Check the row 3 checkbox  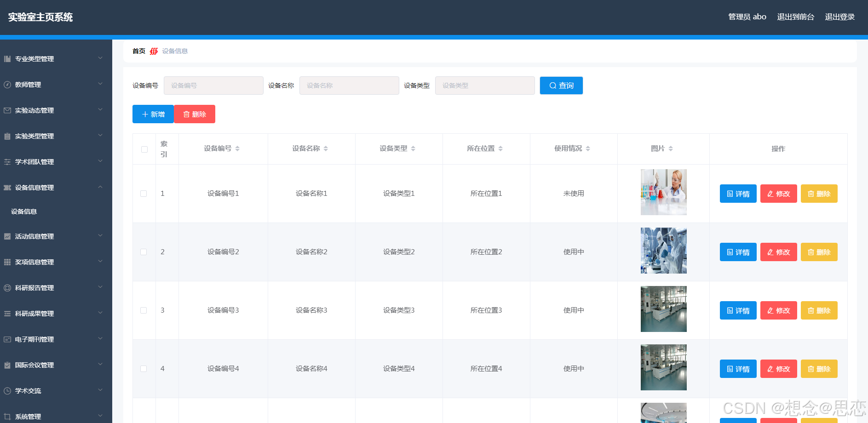coord(144,310)
